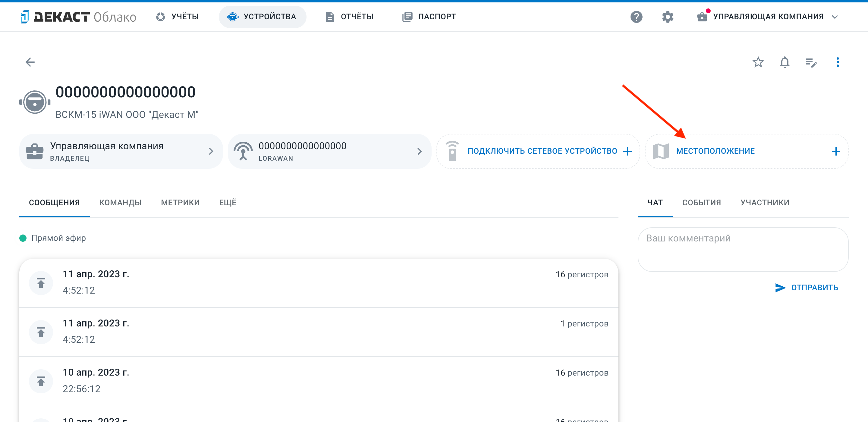Click the '1 регистров' label
868x422 pixels.
pyautogui.click(x=584, y=323)
